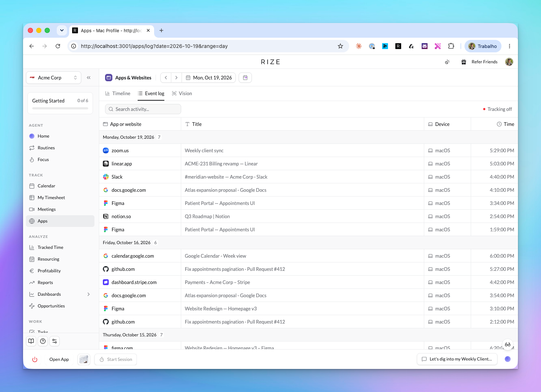Open the book documentation icon
The image size is (541, 392).
(x=31, y=341)
